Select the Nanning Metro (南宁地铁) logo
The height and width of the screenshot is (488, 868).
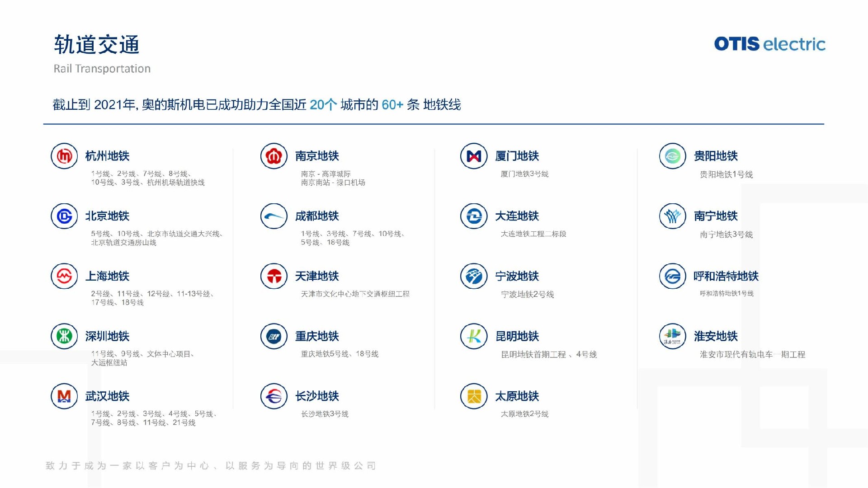point(673,216)
